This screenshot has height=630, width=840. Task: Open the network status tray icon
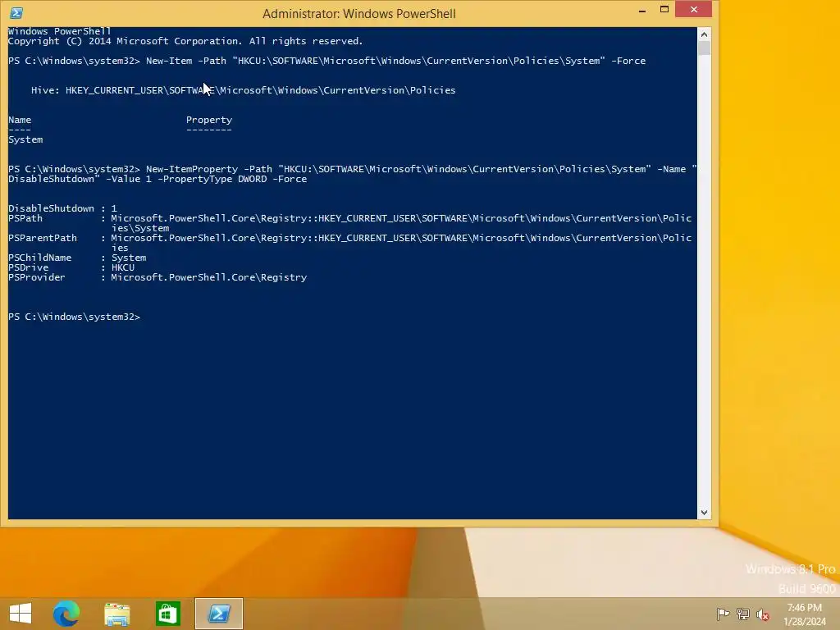743,614
